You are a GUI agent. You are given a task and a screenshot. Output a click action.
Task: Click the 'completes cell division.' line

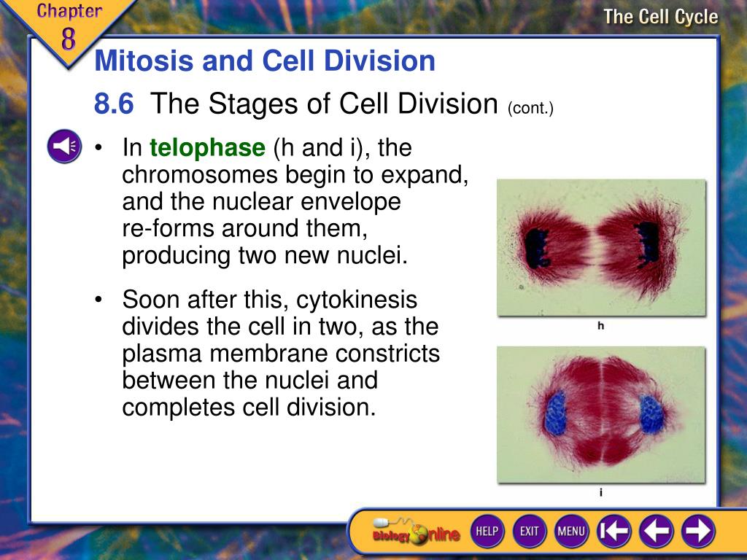pyautogui.click(x=249, y=407)
